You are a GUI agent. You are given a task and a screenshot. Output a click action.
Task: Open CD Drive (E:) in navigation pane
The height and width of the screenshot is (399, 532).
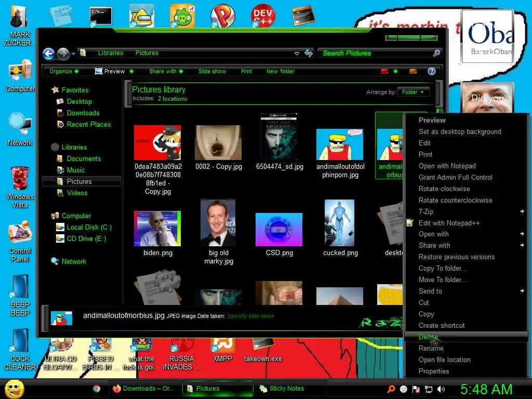(86, 239)
